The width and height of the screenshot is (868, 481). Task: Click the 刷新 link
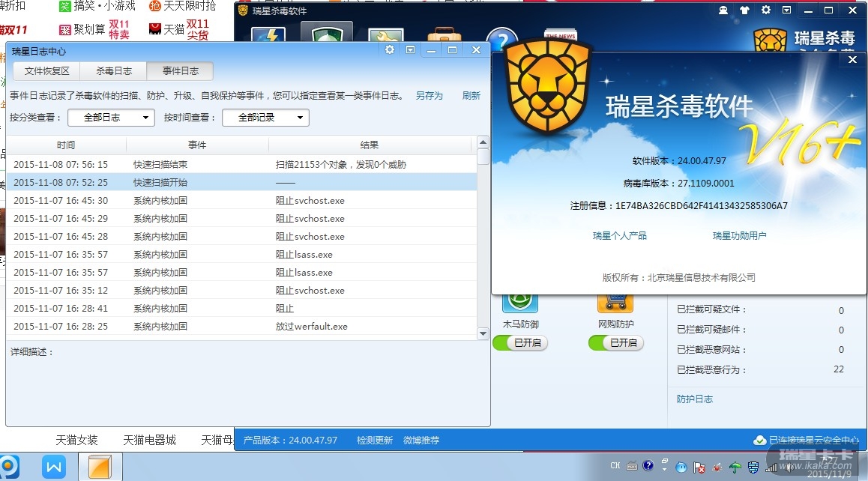[471, 96]
